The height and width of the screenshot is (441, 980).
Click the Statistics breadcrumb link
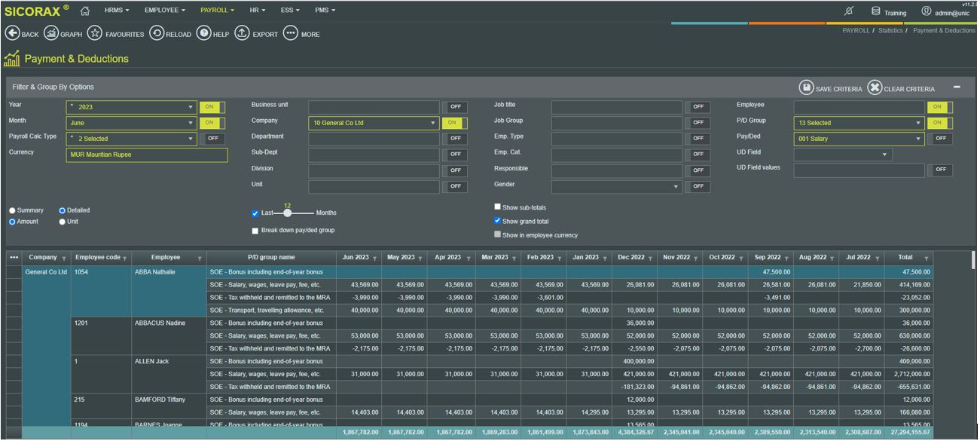point(890,31)
